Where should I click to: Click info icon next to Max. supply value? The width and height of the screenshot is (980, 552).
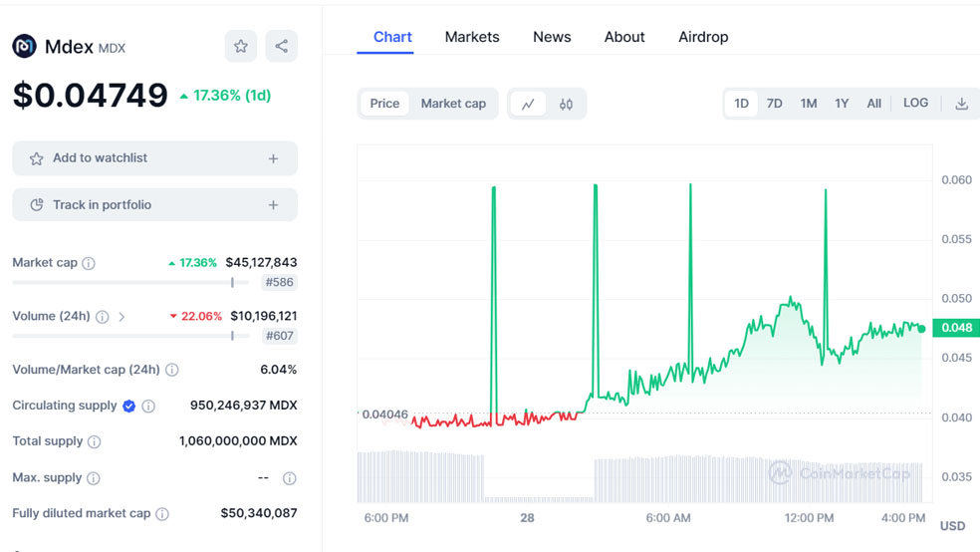(290, 478)
